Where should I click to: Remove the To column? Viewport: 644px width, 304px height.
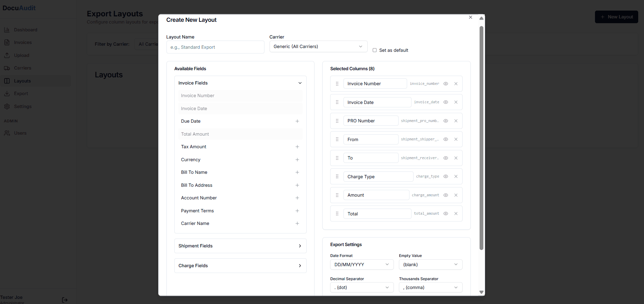tap(456, 158)
